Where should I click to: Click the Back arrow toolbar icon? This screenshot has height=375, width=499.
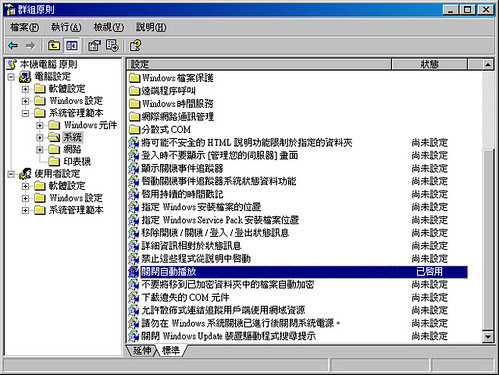[x=13, y=45]
